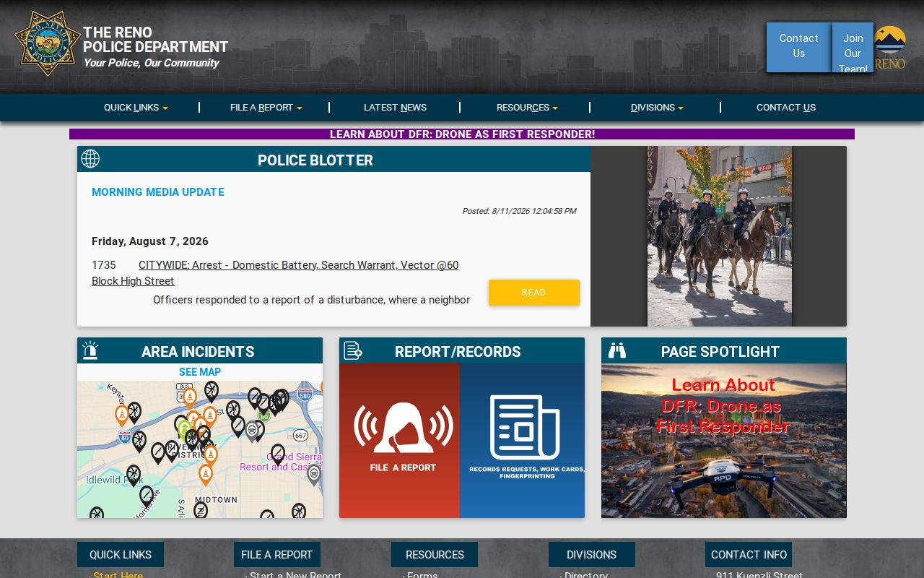Click the document icon beside Report/Records
Screen dimensions: 924x578
352,350
